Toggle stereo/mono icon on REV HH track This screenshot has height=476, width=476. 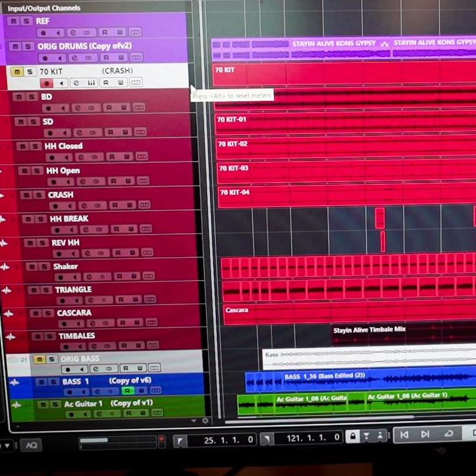point(101,253)
